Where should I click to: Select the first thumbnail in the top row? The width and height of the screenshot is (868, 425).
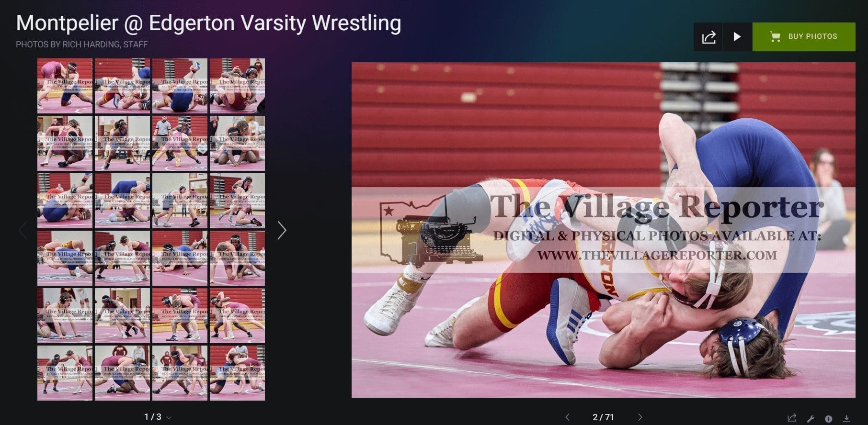coord(65,86)
